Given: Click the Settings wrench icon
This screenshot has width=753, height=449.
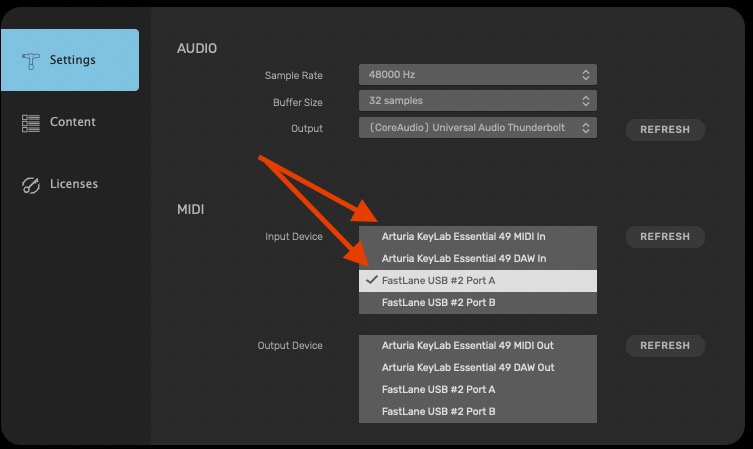Looking at the screenshot, I should (31, 61).
